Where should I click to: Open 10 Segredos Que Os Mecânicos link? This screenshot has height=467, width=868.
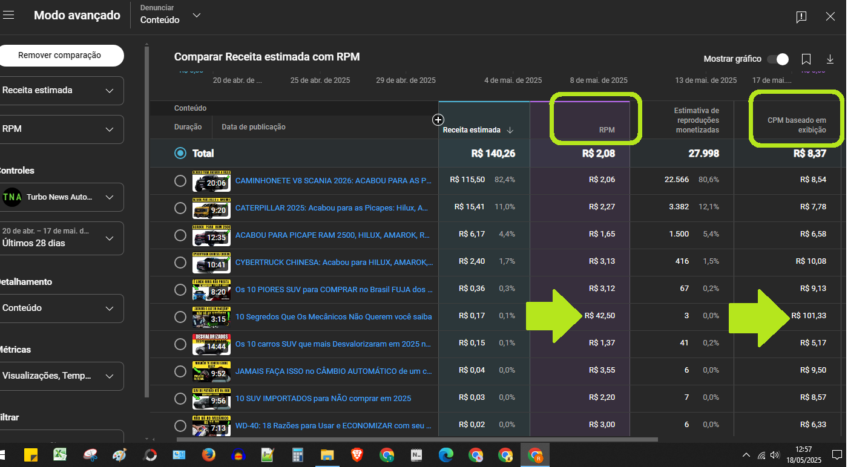pyautogui.click(x=334, y=316)
